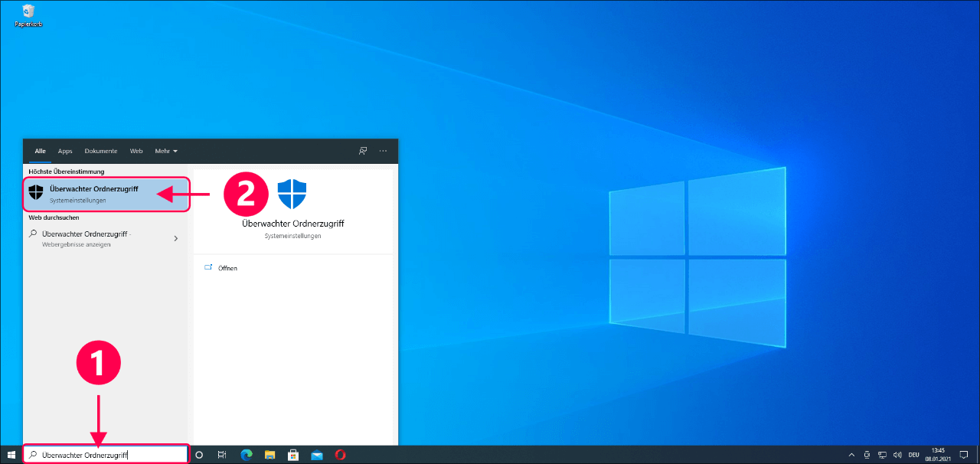Click the feedback icon in search panel
The height and width of the screenshot is (464, 980).
[x=363, y=152]
